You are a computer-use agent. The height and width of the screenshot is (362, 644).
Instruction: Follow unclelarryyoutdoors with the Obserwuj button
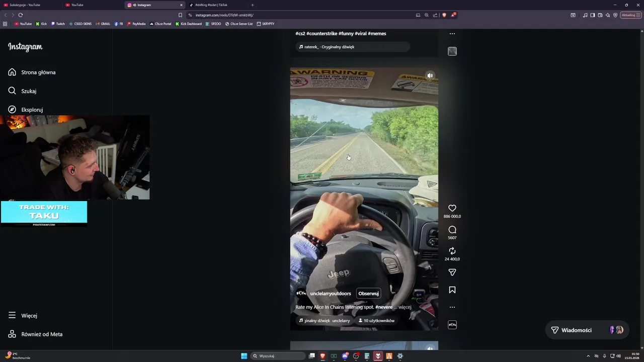pos(368,294)
